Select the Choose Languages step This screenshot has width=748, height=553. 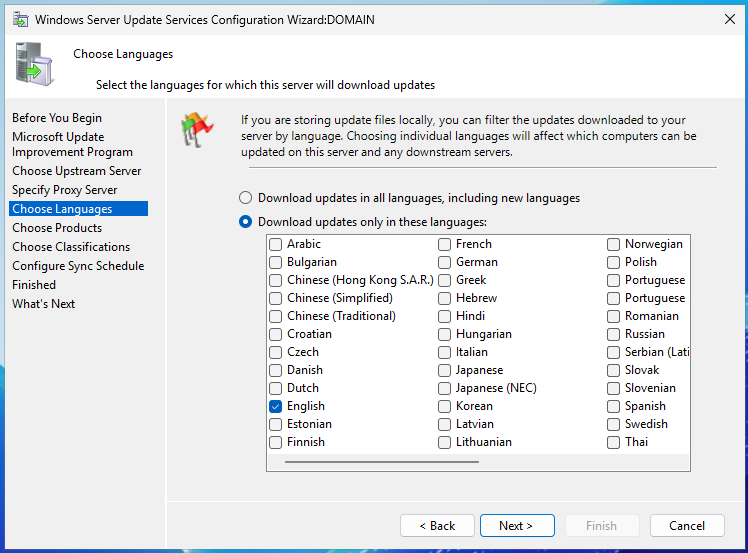[78, 209]
